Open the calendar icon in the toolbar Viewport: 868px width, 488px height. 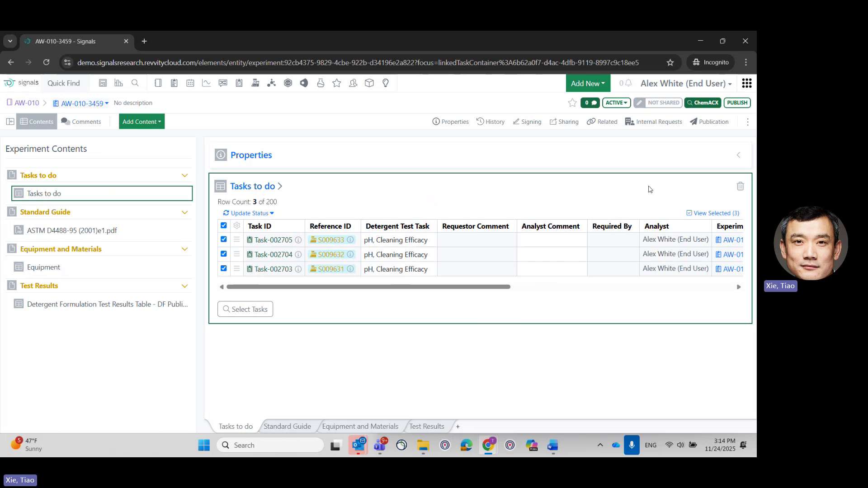point(190,83)
